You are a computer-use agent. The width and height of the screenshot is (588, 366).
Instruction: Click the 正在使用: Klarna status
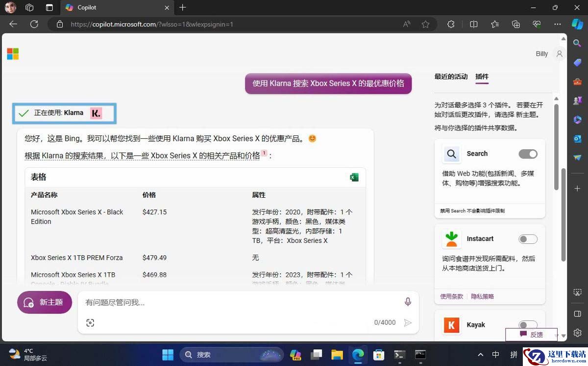[x=64, y=113]
